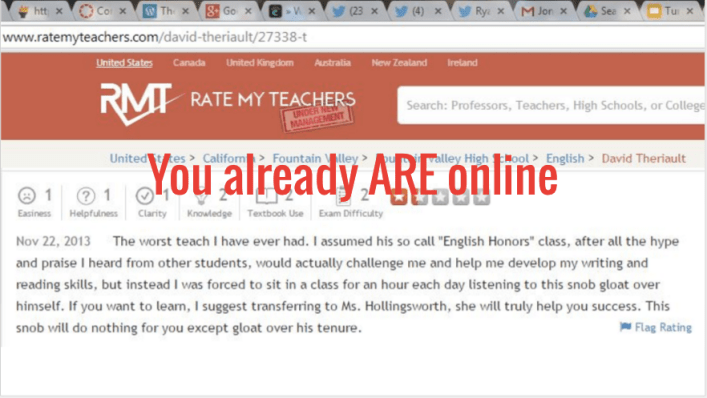Click the Knowledge lightbulb icon
Viewport: 707px width, 398px height.
click(x=201, y=197)
